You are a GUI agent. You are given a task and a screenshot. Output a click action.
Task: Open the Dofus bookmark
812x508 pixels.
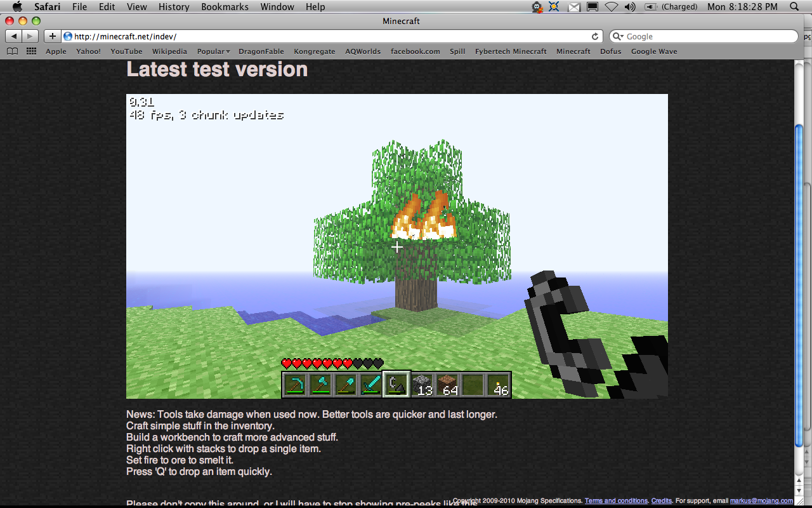click(611, 51)
